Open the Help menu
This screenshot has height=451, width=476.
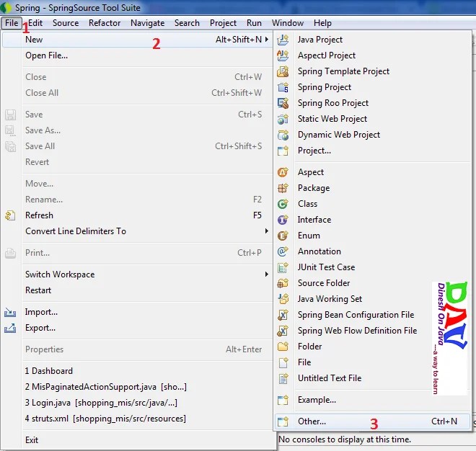click(322, 23)
